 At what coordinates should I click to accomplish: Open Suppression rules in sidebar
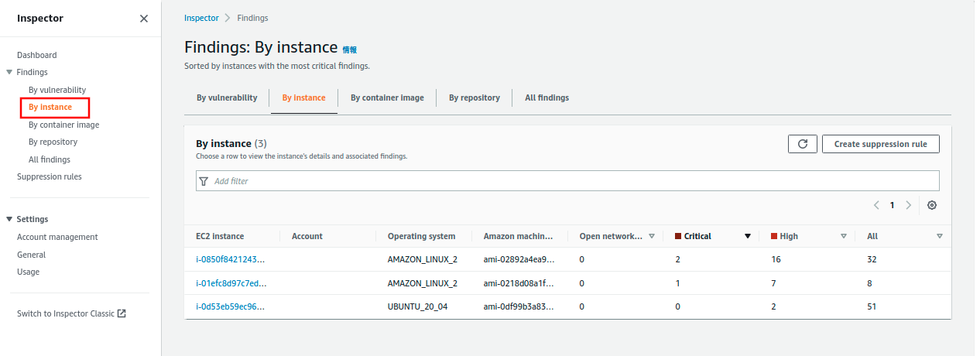point(50,177)
